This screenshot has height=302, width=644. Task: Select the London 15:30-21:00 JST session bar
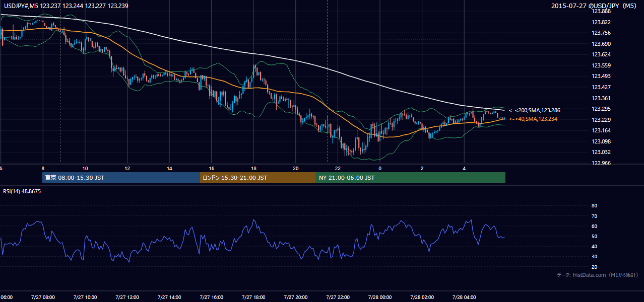tap(258, 178)
